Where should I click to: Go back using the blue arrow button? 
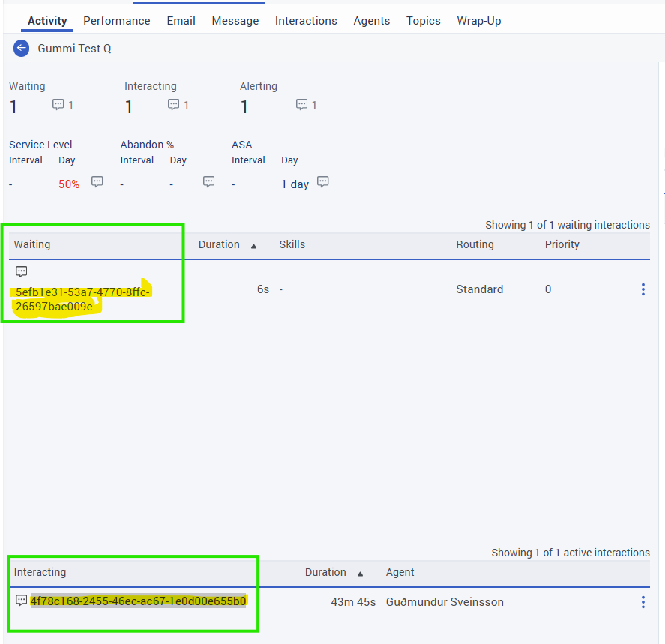click(x=21, y=48)
